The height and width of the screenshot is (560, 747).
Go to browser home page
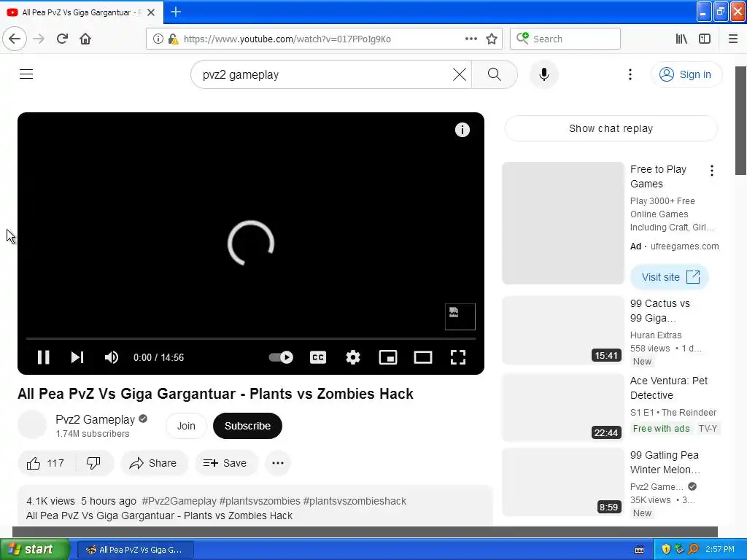tap(85, 39)
